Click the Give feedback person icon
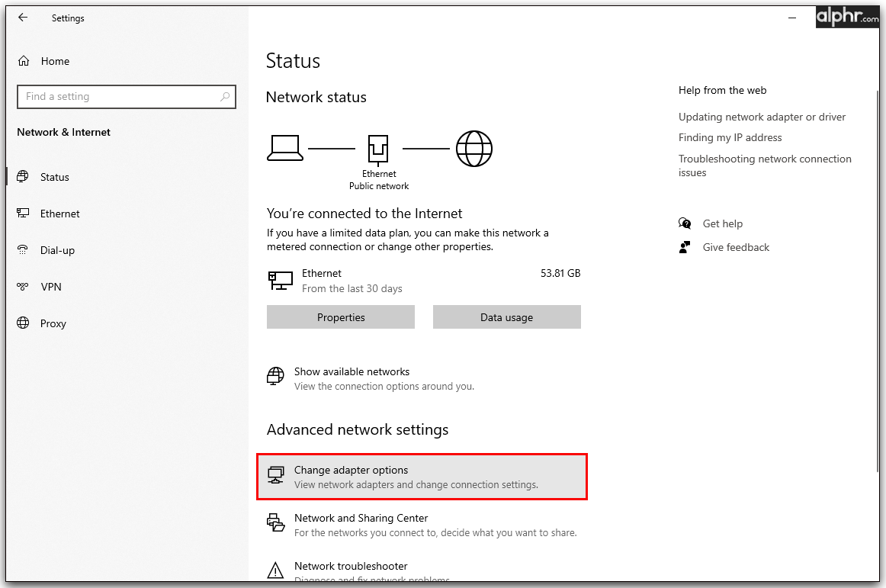 (685, 247)
